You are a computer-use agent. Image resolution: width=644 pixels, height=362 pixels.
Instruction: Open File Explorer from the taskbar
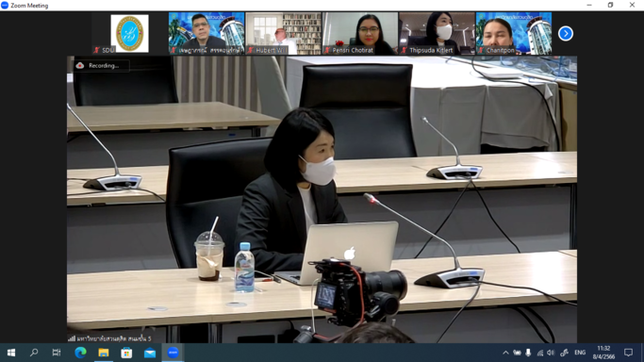tap(104, 353)
